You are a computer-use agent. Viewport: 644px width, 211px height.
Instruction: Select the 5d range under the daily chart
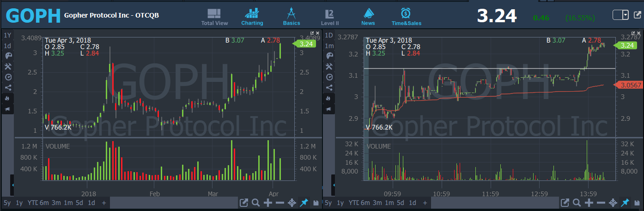pos(79,203)
